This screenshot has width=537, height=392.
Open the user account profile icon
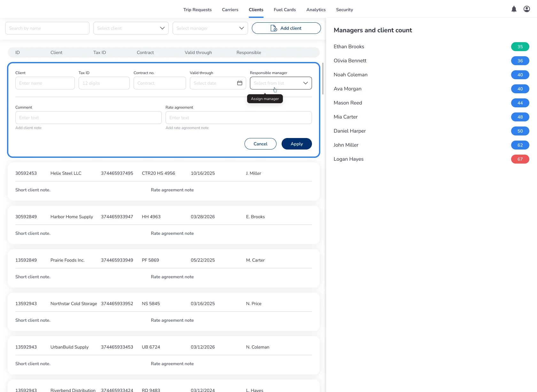[x=527, y=9]
